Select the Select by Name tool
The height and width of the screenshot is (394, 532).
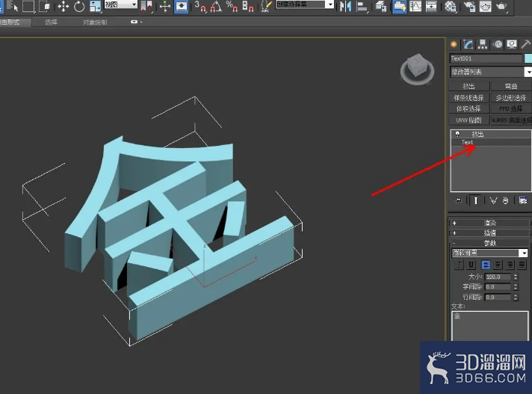tap(11, 6)
